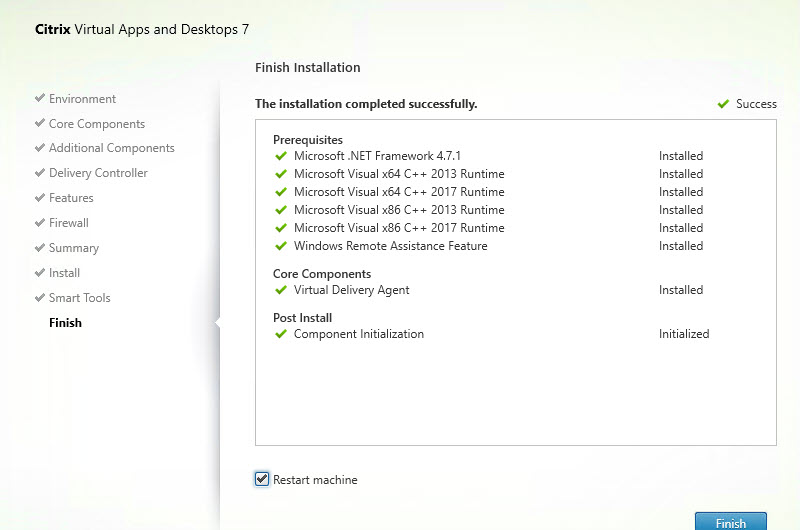Click checkmark next to Visual x64 C++ 2017 Runtime

281,192
